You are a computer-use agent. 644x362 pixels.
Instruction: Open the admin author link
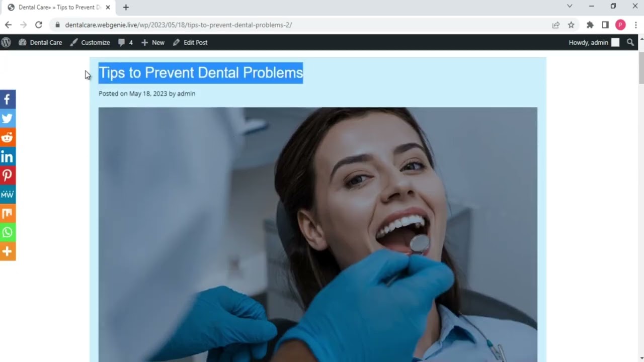click(186, 94)
